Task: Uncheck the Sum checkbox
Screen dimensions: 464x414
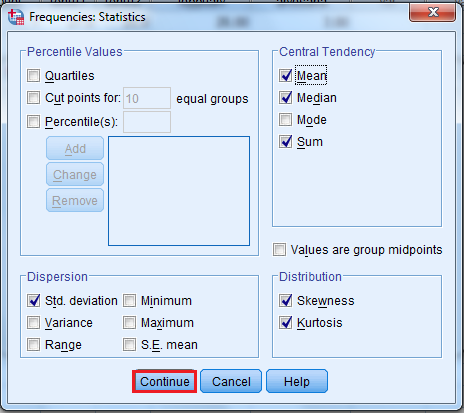Action: pyautogui.click(x=286, y=142)
